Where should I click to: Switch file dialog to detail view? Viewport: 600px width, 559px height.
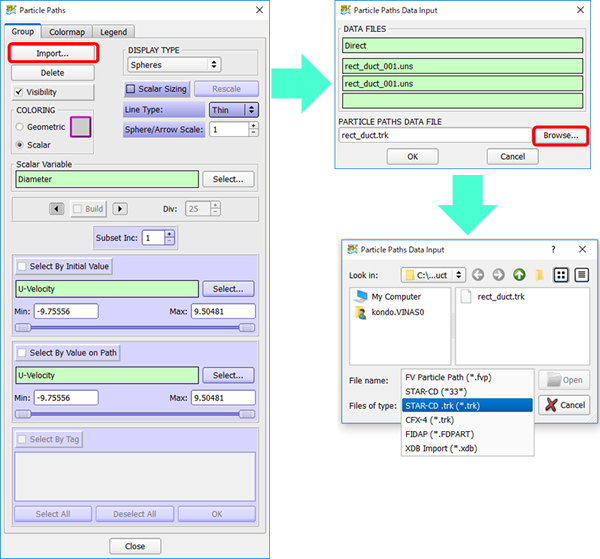pyautogui.click(x=580, y=275)
